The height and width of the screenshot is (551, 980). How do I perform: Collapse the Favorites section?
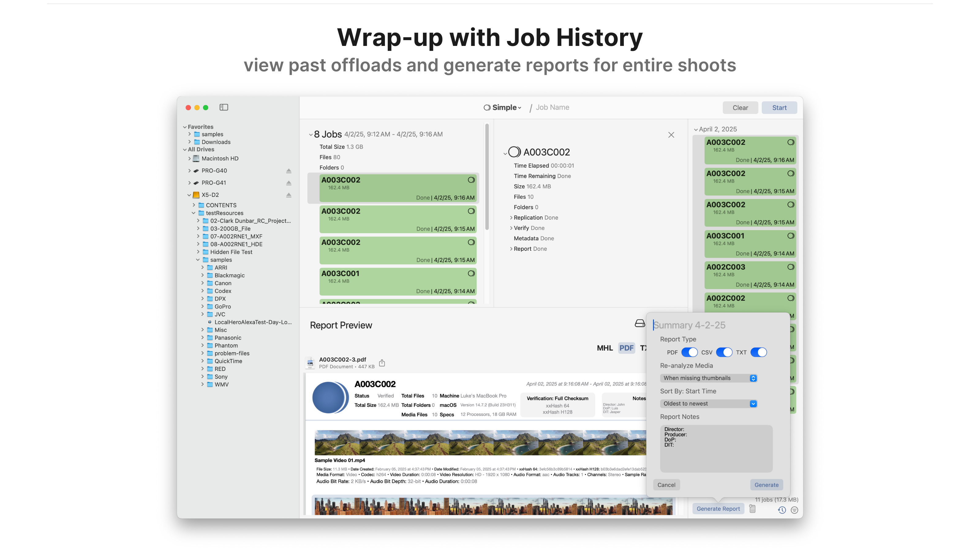pyautogui.click(x=185, y=127)
